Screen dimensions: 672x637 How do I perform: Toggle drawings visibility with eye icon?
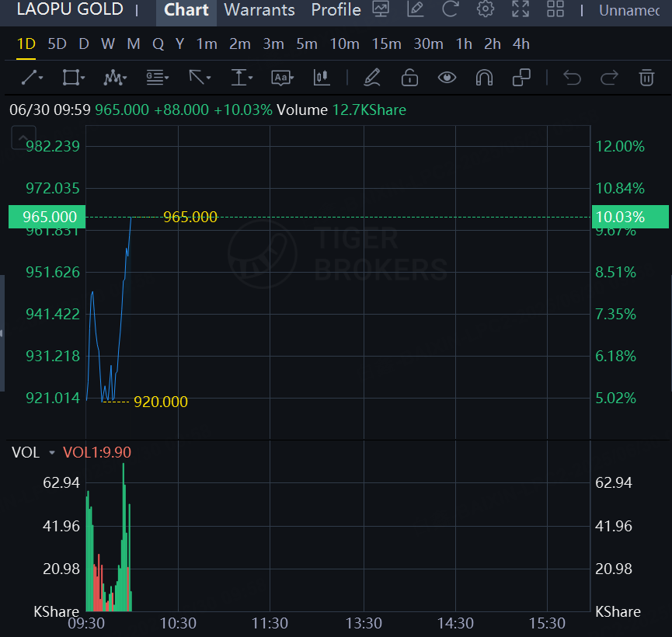click(x=447, y=78)
